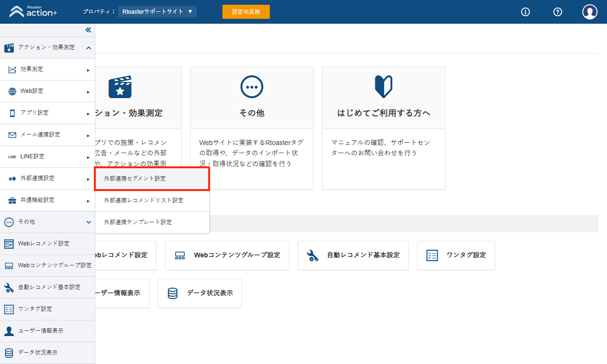Expand the Web設定 submenu arrow
The width and height of the screenshot is (607, 364).
tap(88, 92)
